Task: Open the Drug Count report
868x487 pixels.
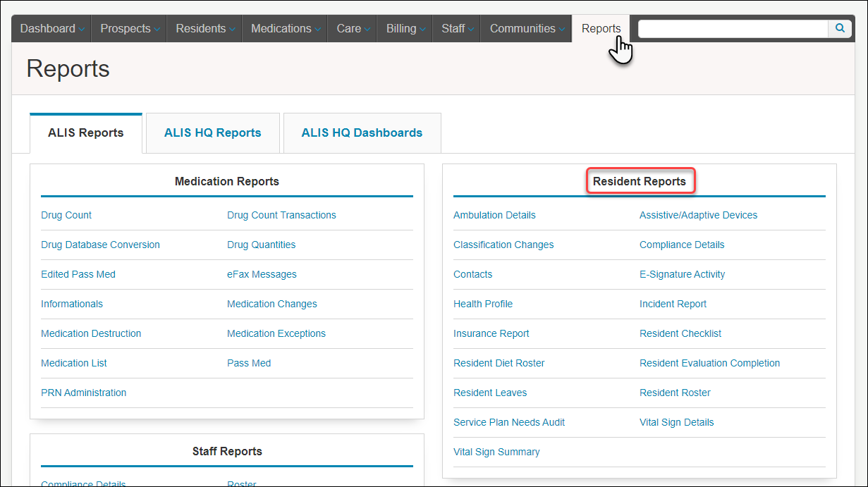Action: (x=66, y=215)
